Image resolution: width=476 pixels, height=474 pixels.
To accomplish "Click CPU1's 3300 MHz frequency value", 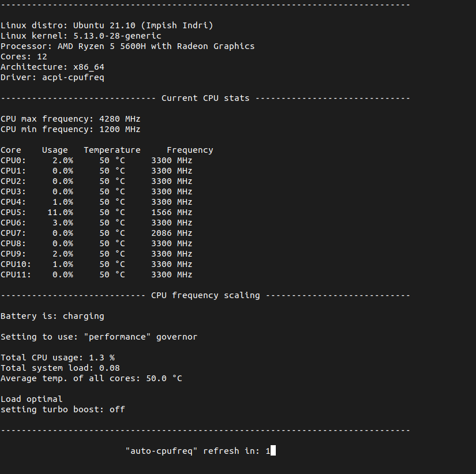I will (x=172, y=171).
